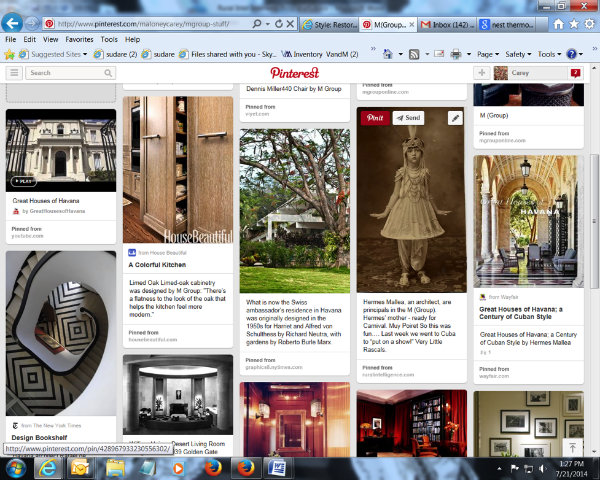Open the Carey profile button

[530, 73]
